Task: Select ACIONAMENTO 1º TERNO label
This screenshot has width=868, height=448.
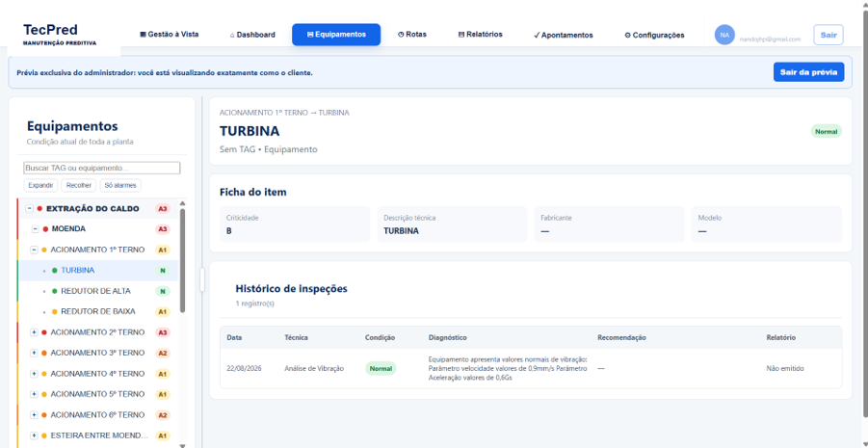Action: (97, 250)
